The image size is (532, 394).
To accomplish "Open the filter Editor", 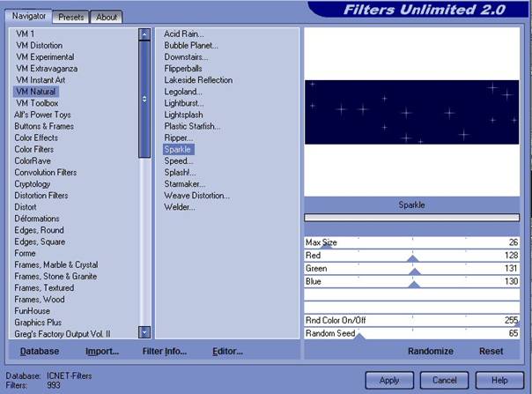I will pos(227,351).
